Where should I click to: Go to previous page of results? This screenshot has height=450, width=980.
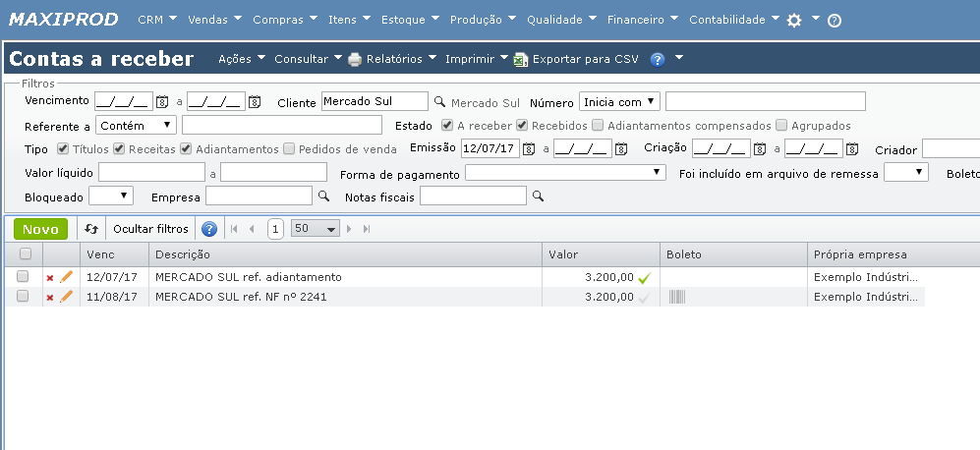[x=252, y=229]
